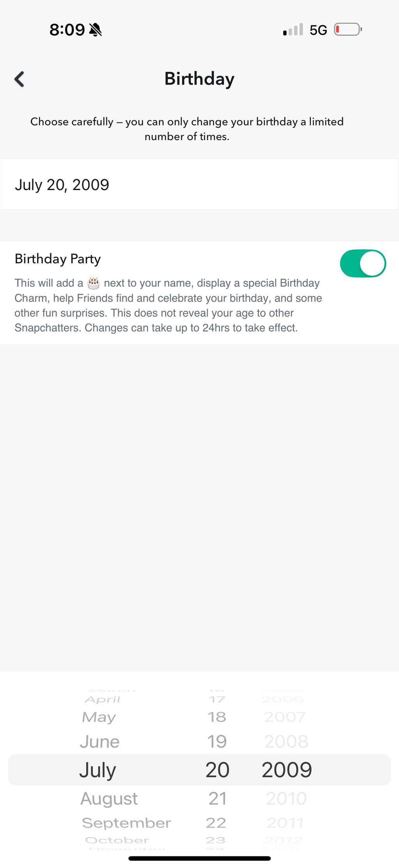Choose day 18 in the day wheel
This screenshot has width=399, height=868.
pyautogui.click(x=217, y=717)
